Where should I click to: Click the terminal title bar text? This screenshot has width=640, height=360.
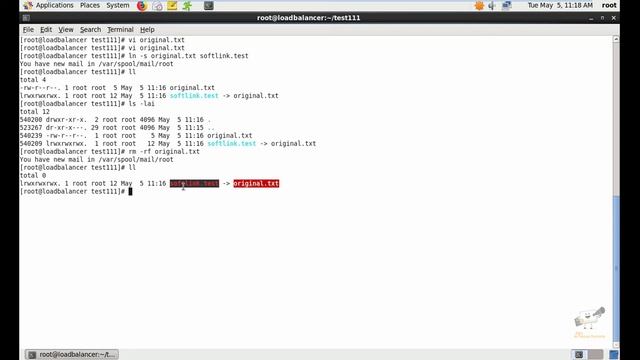pyautogui.click(x=309, y=18)
